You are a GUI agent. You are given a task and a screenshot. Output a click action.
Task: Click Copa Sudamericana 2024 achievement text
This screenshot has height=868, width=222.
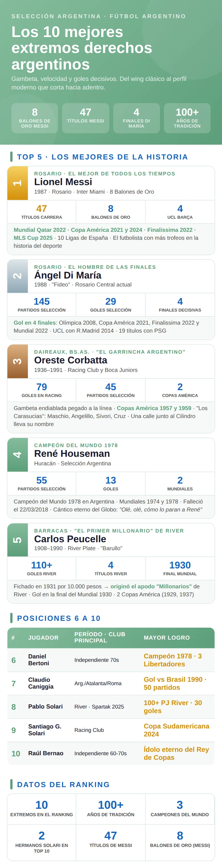pyautogui.click(x=176, y=730)
